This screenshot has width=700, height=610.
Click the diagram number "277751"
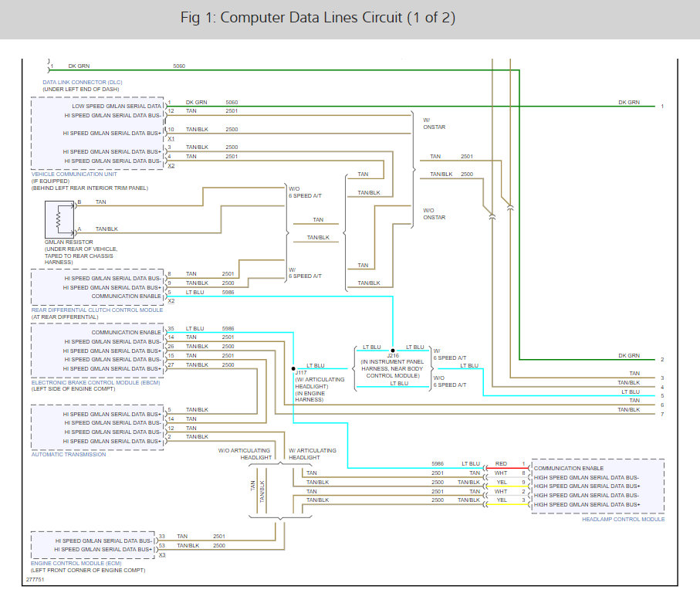coord(35,580)
